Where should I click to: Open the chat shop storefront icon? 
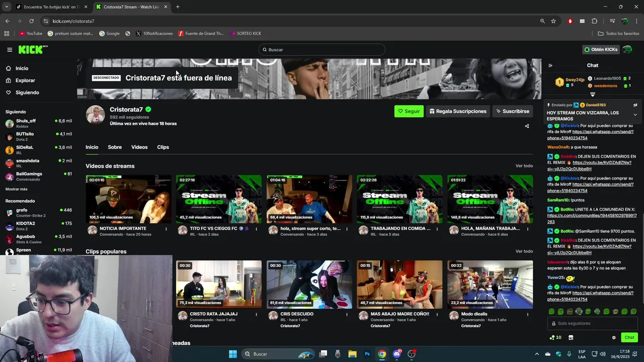click(x=571, y=337)
